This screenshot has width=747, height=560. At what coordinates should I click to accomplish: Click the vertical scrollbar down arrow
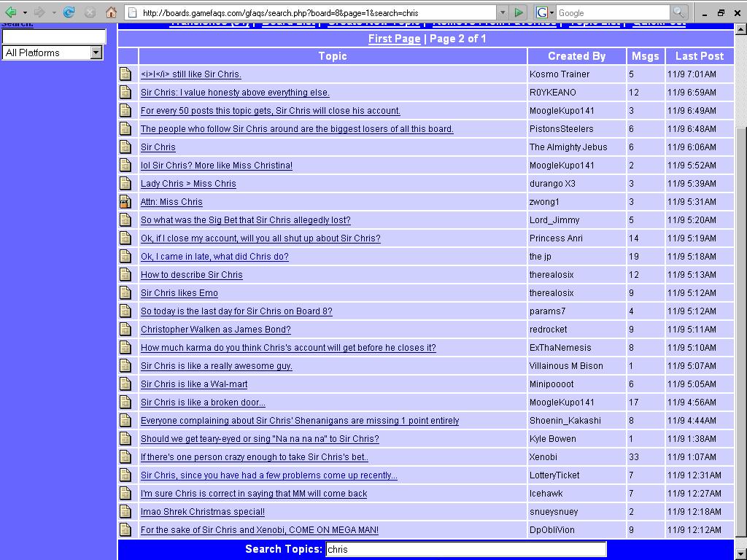pyautogui.click(x=740, y=553)
